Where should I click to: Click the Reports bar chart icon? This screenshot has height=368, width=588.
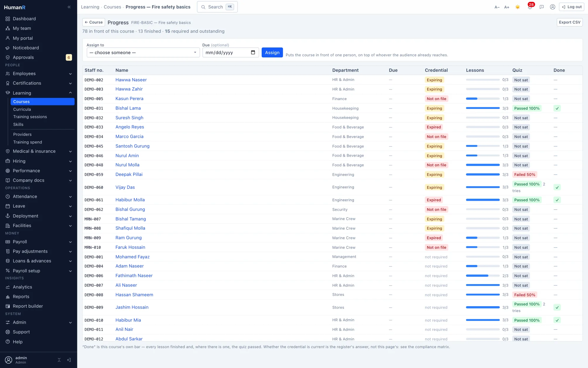tap(8, 297)
